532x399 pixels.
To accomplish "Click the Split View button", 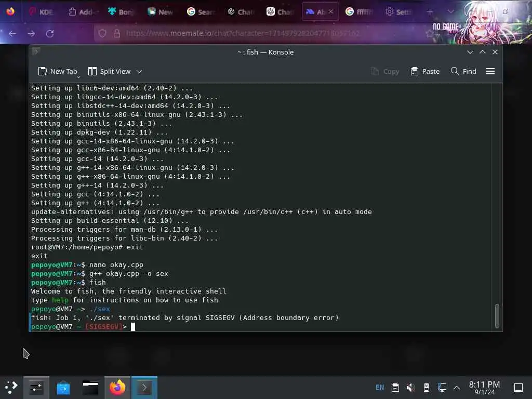I will pyautogui.click(x=109, y=71).
